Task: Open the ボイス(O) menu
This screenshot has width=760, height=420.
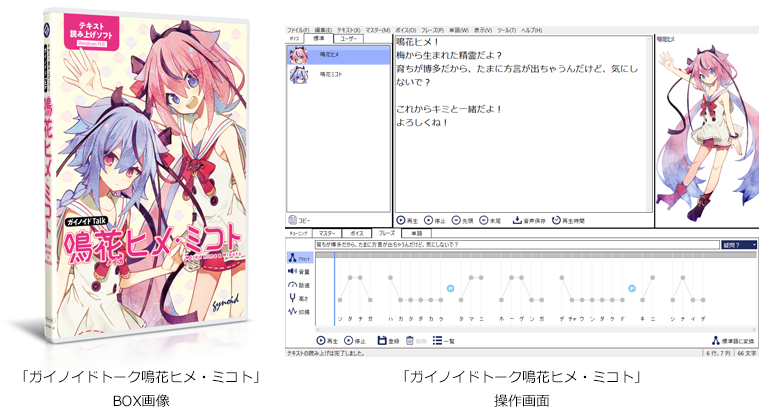Action: [405, 30]
